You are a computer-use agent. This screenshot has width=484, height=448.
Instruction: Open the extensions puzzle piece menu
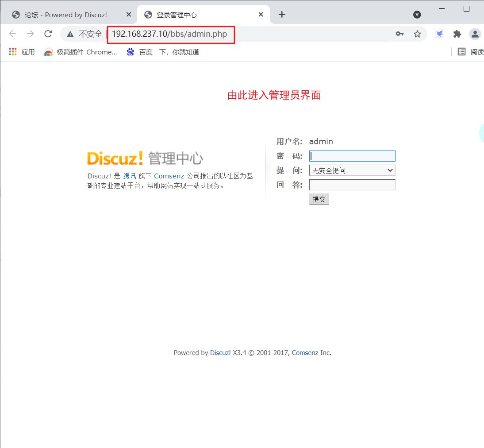click(457, 34)
